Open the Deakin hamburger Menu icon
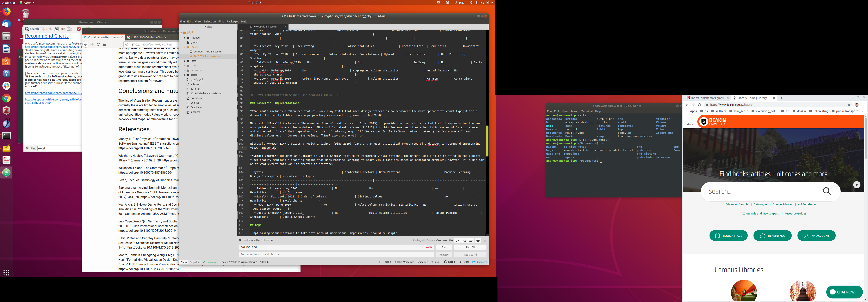 click(x=689, y=122)
